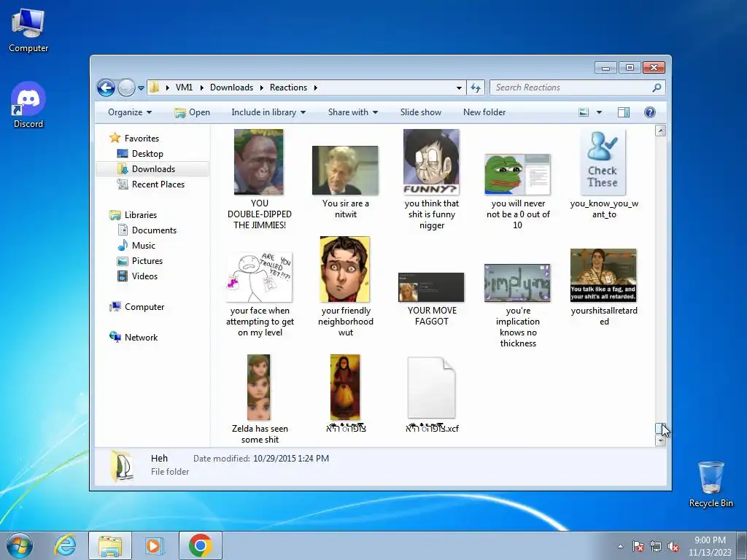
Task: Click the scrollbar down arrow
Action: [x=660, y=441]
